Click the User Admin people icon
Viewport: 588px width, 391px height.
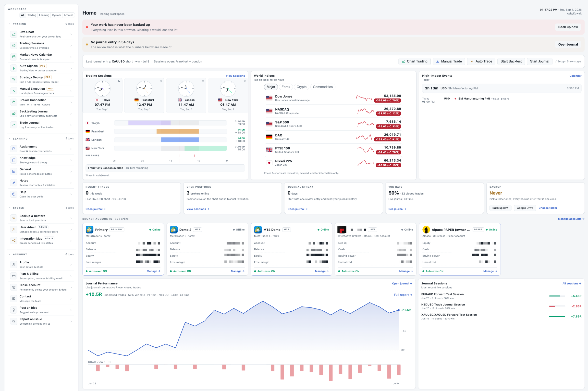click(14, 229)
